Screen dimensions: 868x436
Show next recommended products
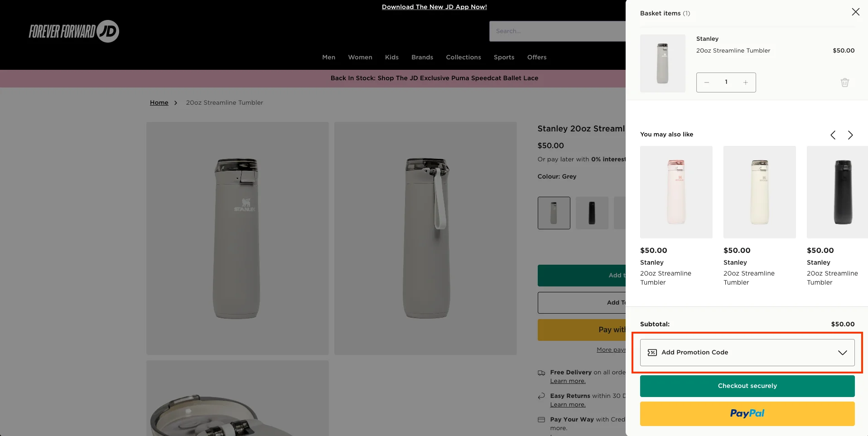tap(850, 135)
